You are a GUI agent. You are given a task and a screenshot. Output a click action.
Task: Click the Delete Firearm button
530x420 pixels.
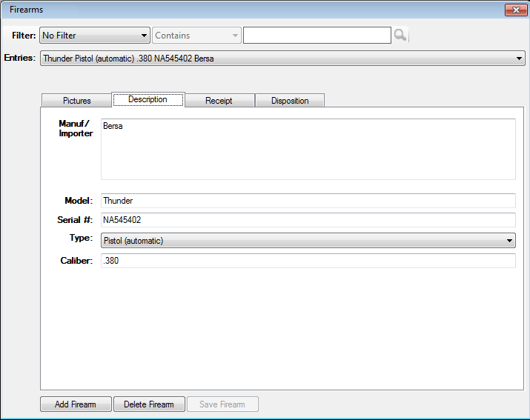149,404
